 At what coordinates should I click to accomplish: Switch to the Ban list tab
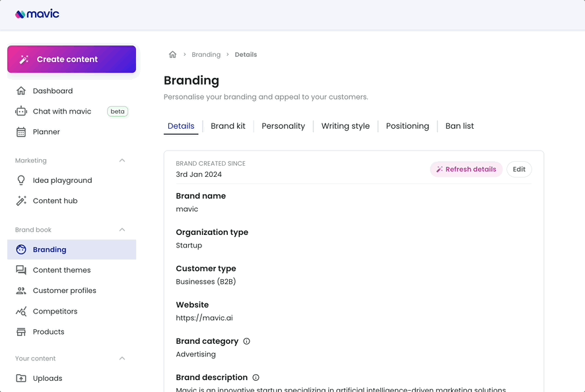460,126
